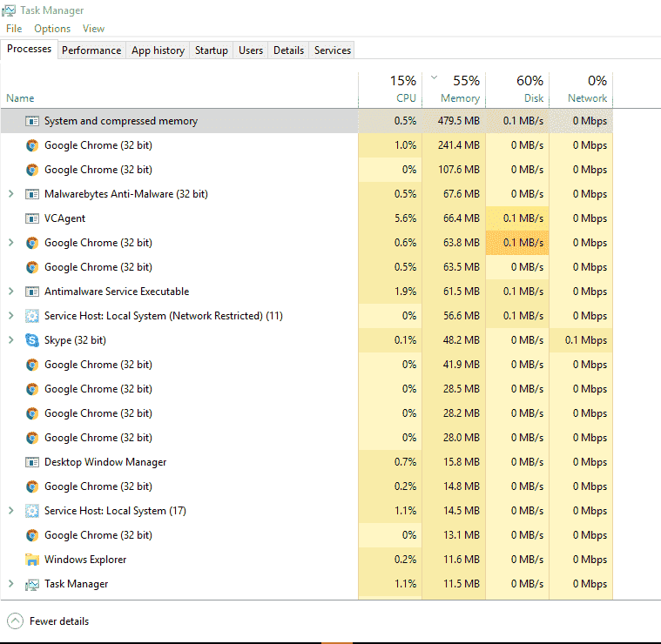Click the VCAgent process icon

tap(32, 218)
